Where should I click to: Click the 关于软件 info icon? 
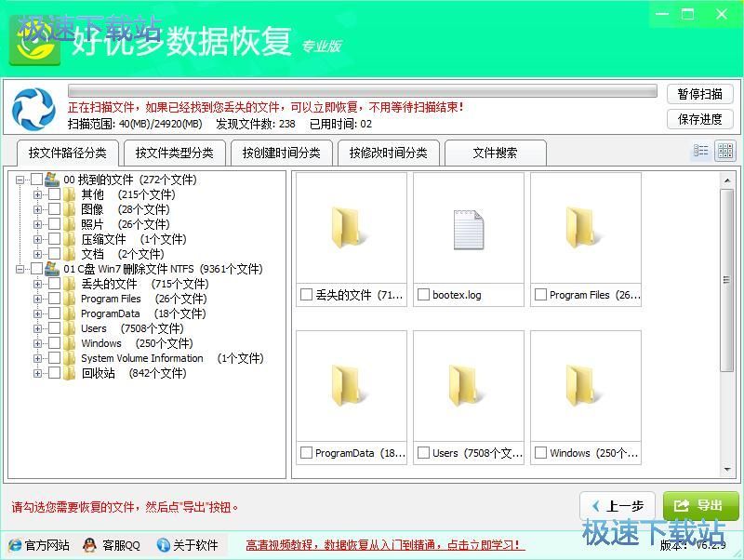164,545
